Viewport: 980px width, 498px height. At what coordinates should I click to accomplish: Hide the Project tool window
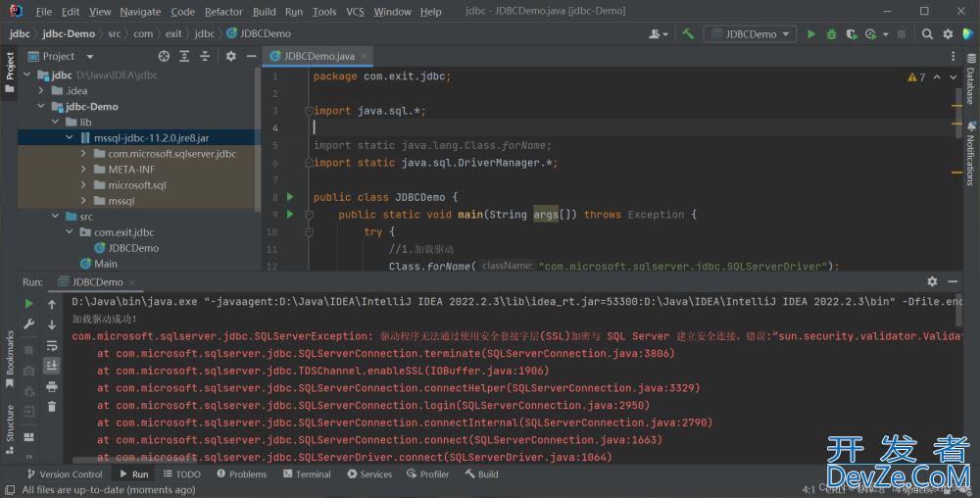(x=251, y=56)
